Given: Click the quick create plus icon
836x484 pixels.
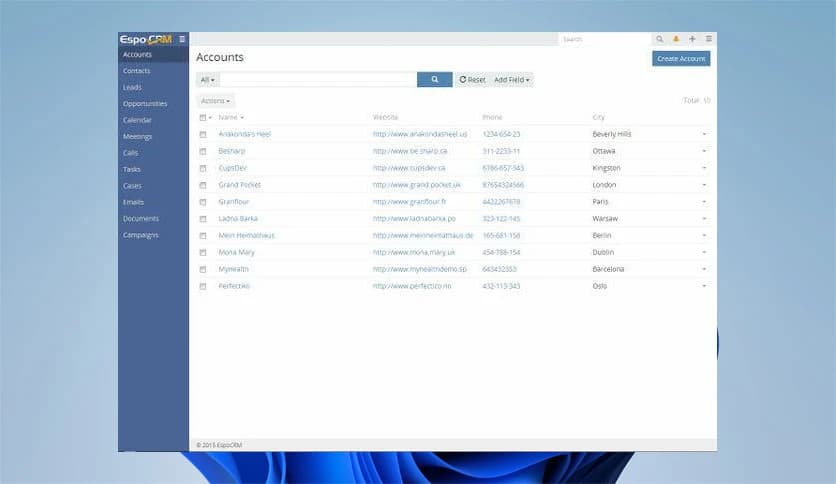Looking at the screenshot, I should pyautogui.click(x=692, y=39).
